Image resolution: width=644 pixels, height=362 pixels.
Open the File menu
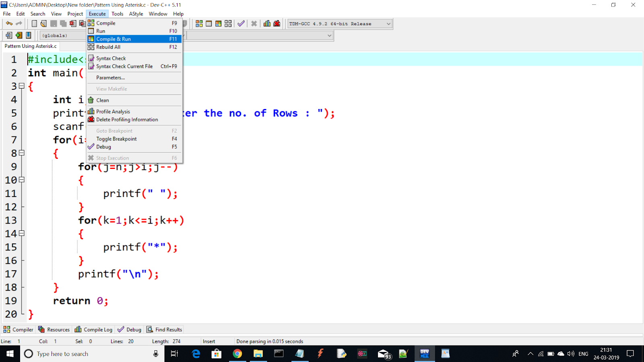tap(7, 14)
